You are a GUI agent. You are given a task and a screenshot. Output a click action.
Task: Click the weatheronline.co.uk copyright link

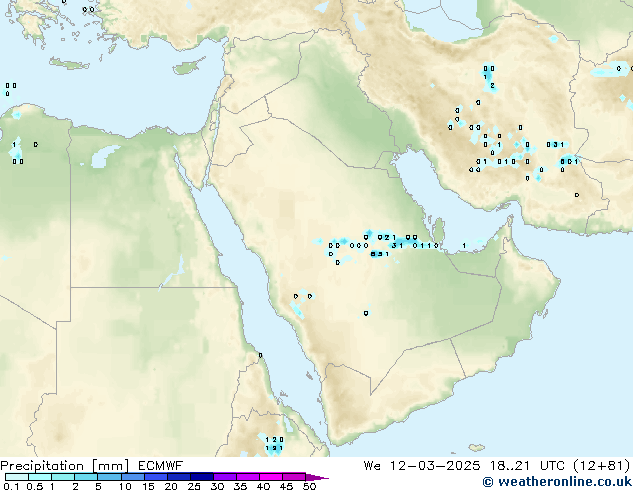click(x=557, y=482)
